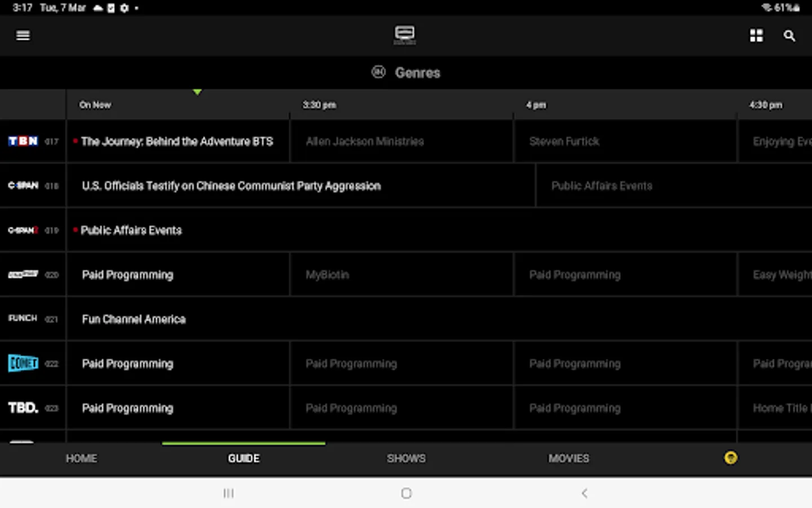Tap the yellow profile icon in bottom bar
The width and height of the screenshot is (812, 508).
(x=731, y=458)
